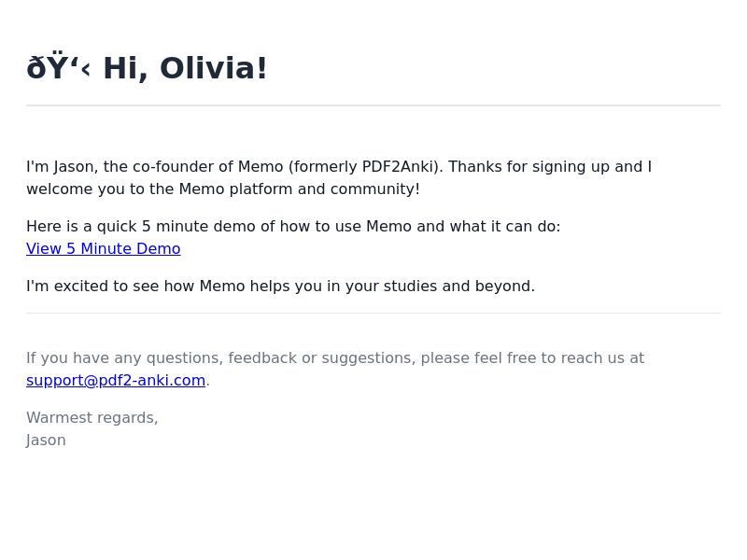Click the 'Warmest regards,' closing line
747x560 pixels.
click(x=92, y=417)
